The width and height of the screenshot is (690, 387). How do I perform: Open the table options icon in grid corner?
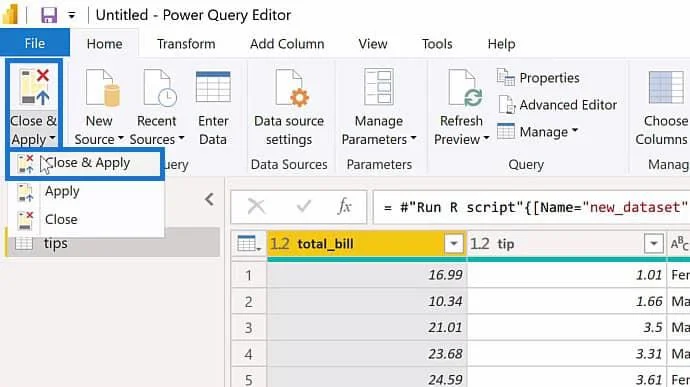pyautogui.click(x=248, y=243)
